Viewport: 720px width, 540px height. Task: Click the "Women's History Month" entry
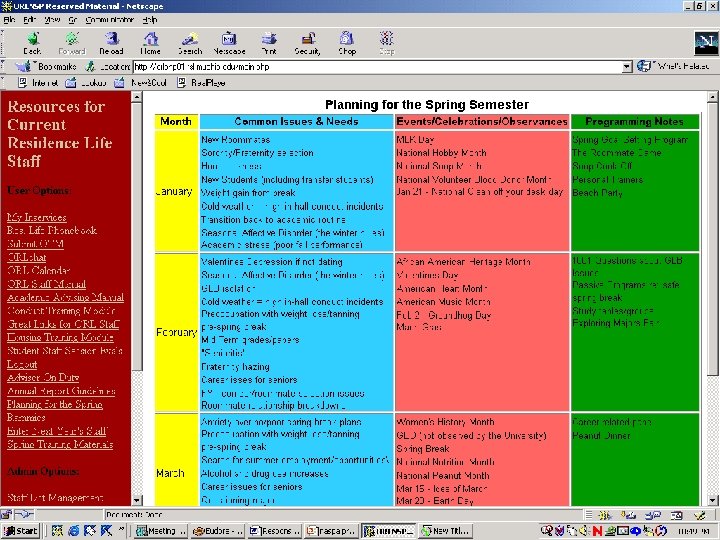click(x=445, y=422)
